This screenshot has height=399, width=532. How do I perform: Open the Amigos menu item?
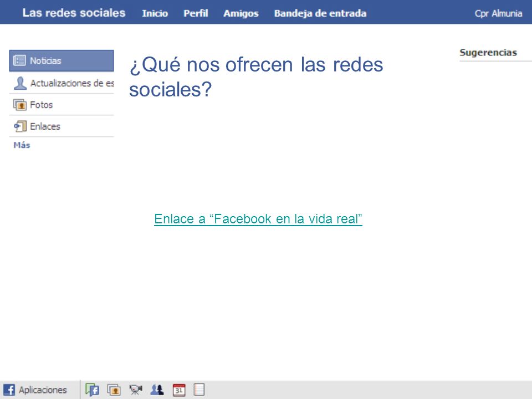click(x=241, y=13)
